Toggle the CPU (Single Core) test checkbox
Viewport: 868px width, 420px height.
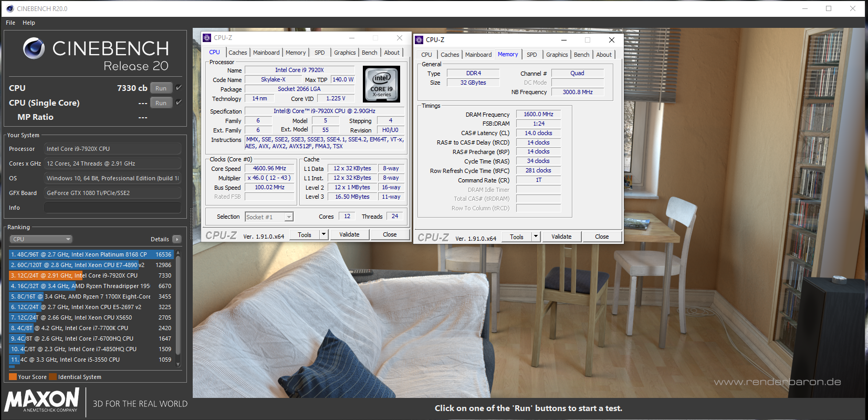(x=179, y=103)
